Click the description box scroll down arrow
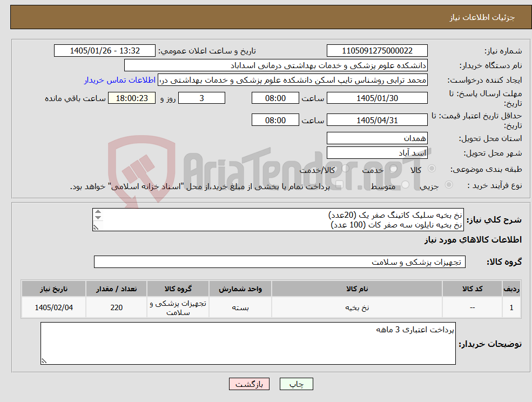The height and width of the screenshot is (402, 532). tap(98, 218)
